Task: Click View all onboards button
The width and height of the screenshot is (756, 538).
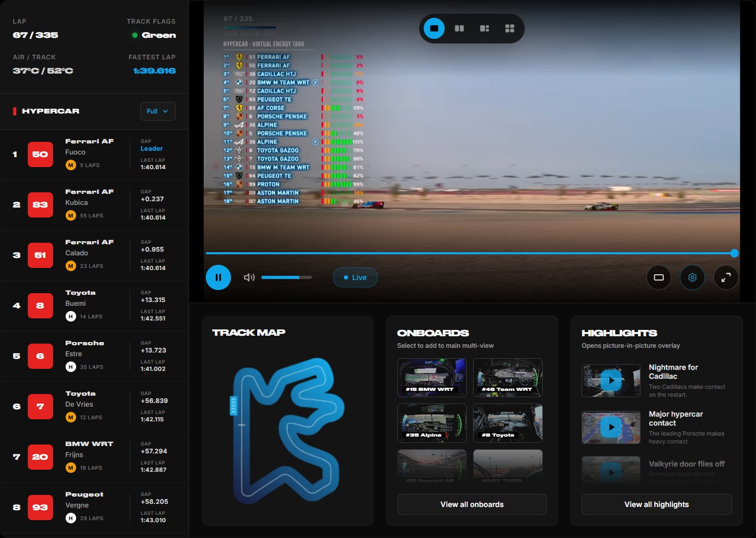Action: tap(471, 504)
